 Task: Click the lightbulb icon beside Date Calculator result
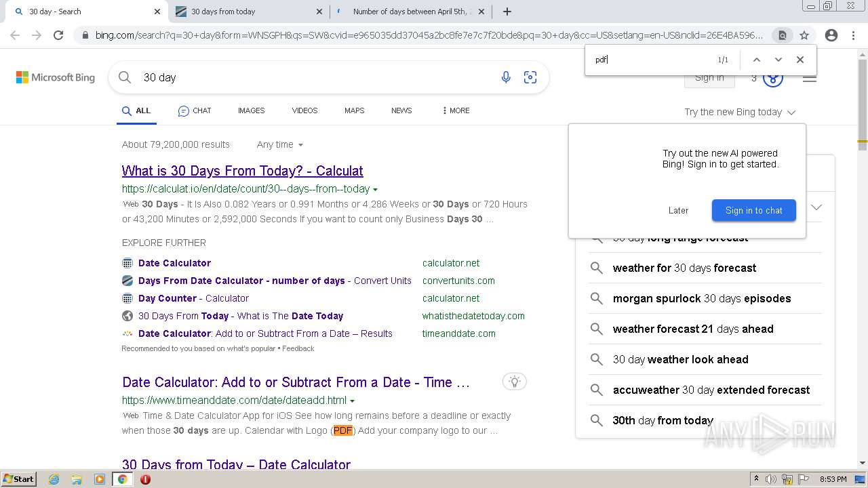pos(515,382)
